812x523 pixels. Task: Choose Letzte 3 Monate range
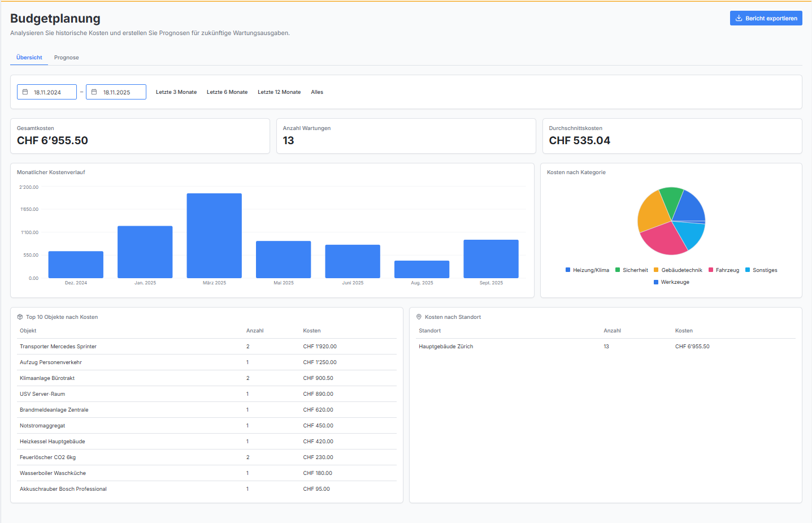coord(176,92)
